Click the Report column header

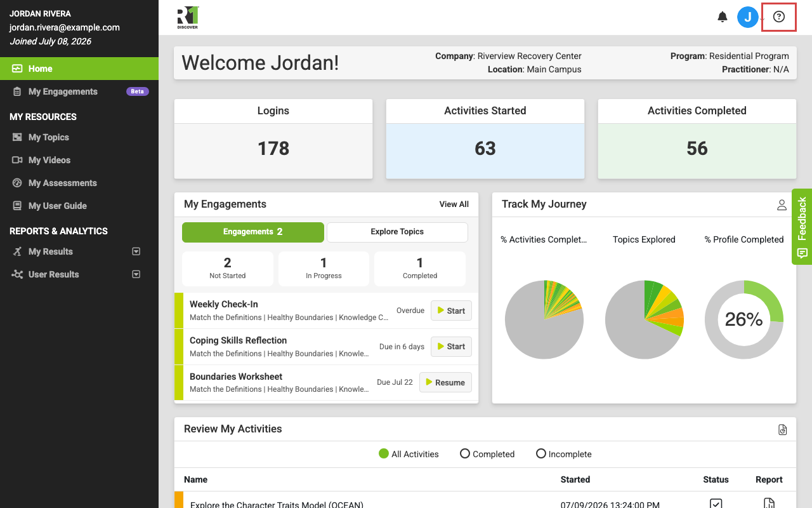click(x=769, y=479)
